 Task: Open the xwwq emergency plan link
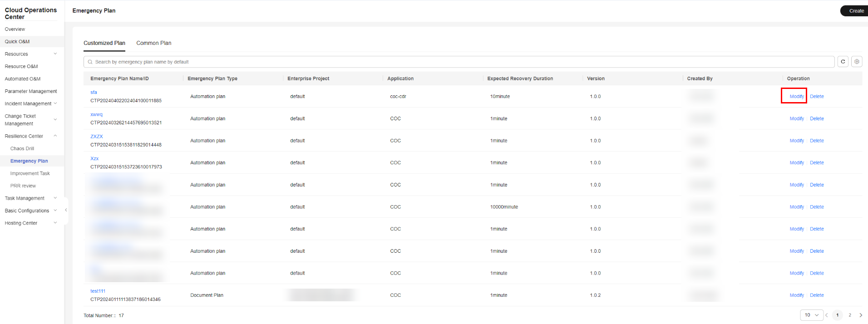click(96, 114)
